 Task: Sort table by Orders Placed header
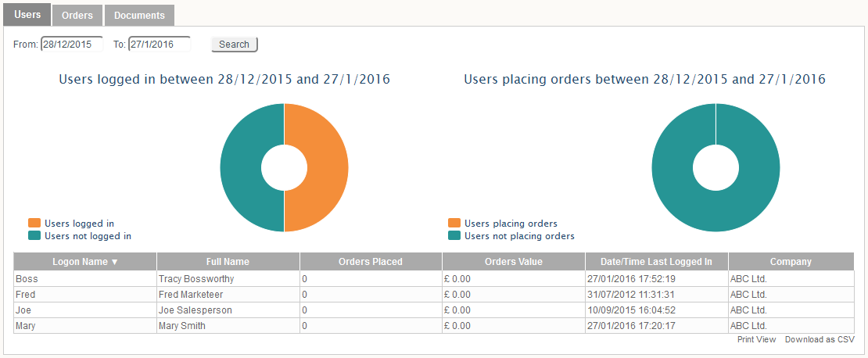[371, 262]
